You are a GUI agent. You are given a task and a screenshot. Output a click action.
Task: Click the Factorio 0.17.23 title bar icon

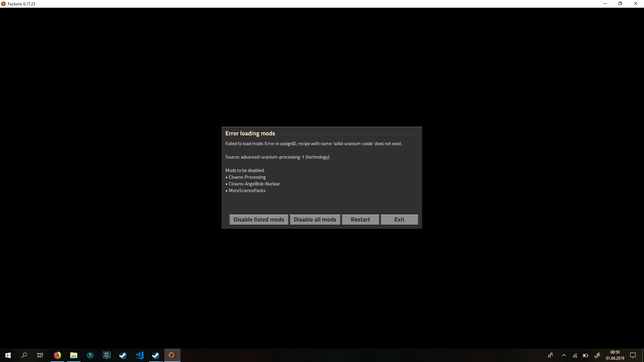coord(3,4)
